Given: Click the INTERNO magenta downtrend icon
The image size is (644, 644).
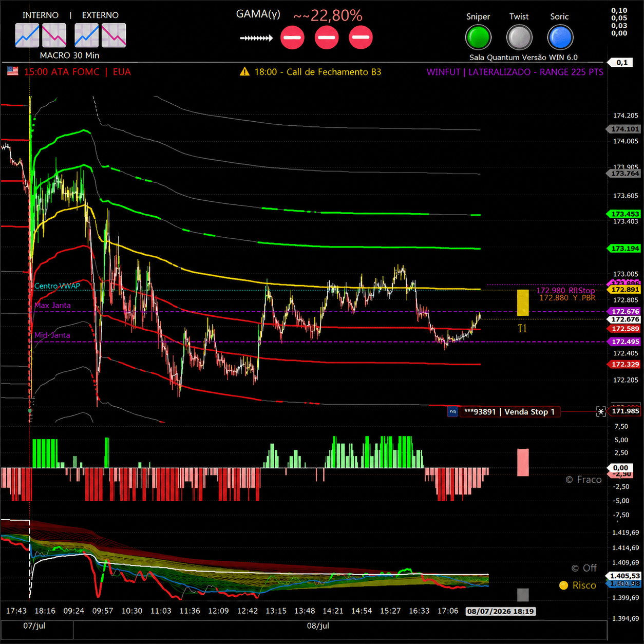Looking at the screenshot, I should [54, 35].
